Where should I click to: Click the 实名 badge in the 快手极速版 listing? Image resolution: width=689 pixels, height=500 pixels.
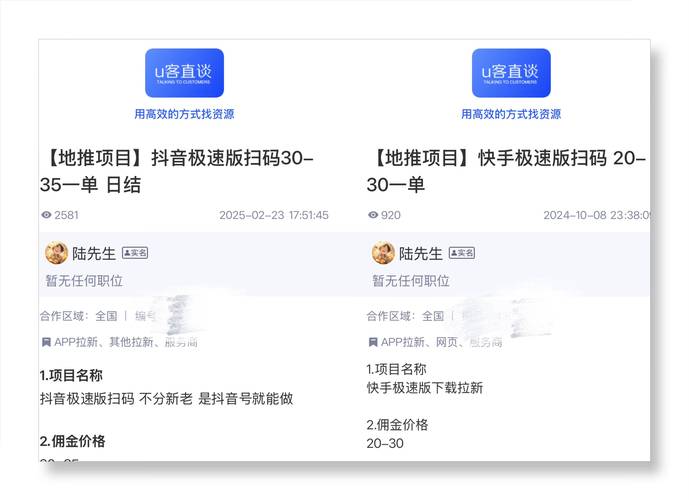click(462, 253)
